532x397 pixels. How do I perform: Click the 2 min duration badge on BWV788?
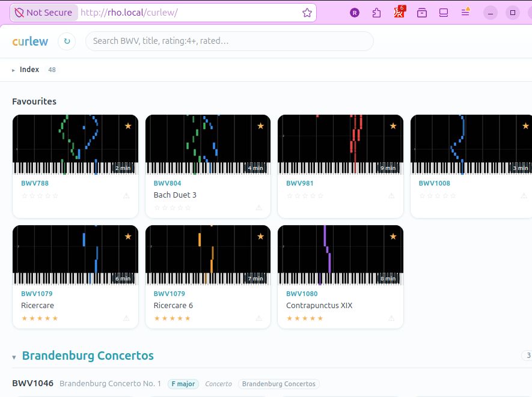pyautogui.click(x=123, y=168)
